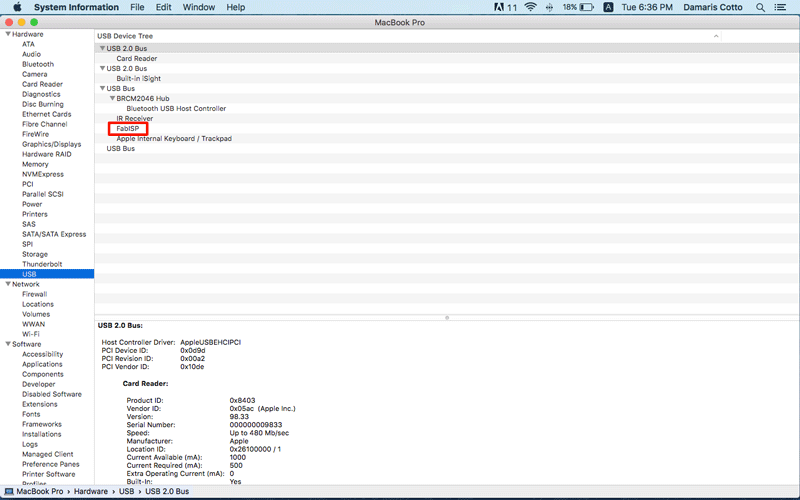Click the input source A icon
Image resolution: width=800 pixels, height=500 pixels.
coord(608,7)
